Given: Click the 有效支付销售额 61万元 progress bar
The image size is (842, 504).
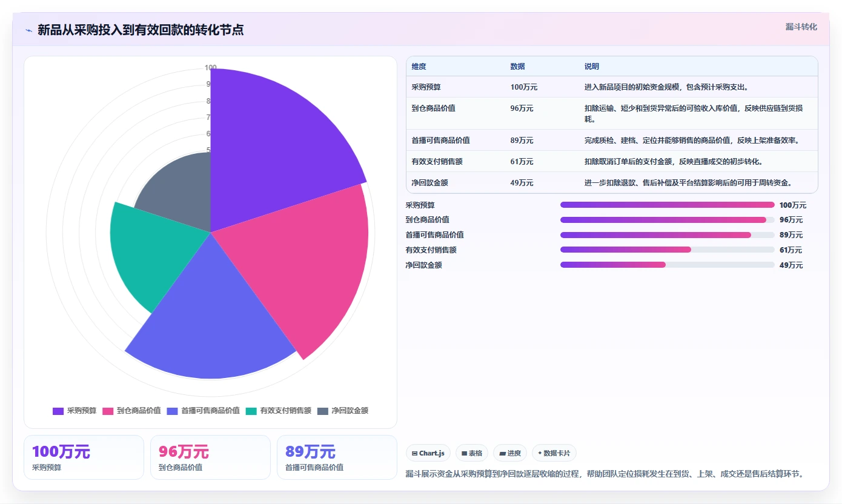Looking at the screenshot, I should pos(668,250).
